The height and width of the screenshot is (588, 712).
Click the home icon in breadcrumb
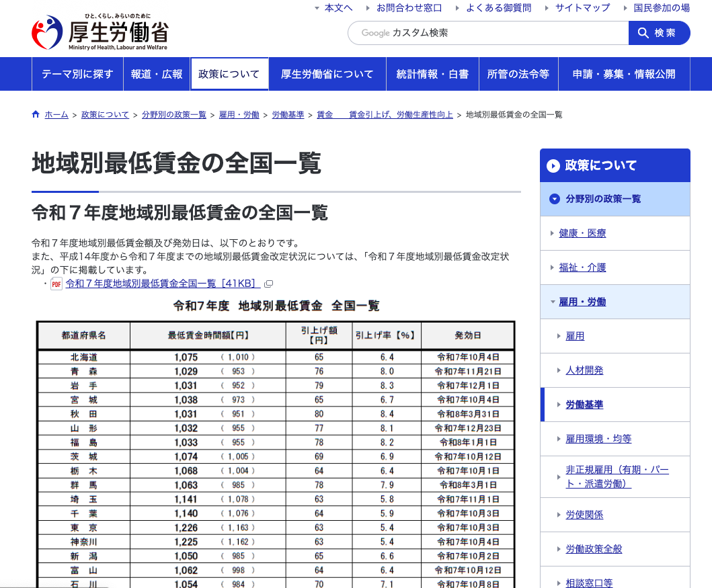click(x=36, y=114)
